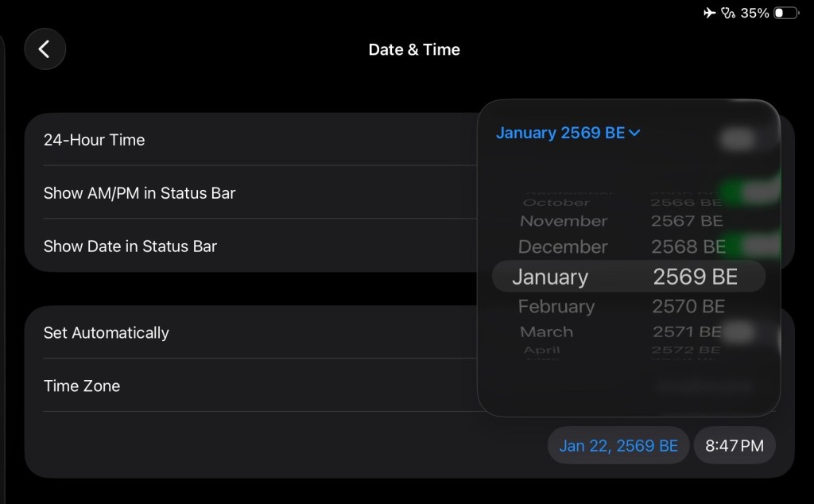The image size is (814, 504).
Task: Pick March in the month wheel
Action: click(x=546, y=331)
